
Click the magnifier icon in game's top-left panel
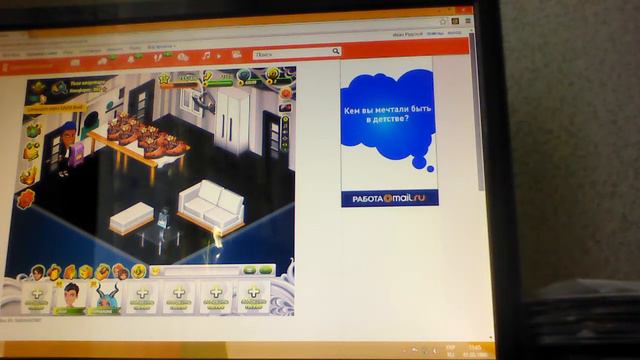(60, 87)
